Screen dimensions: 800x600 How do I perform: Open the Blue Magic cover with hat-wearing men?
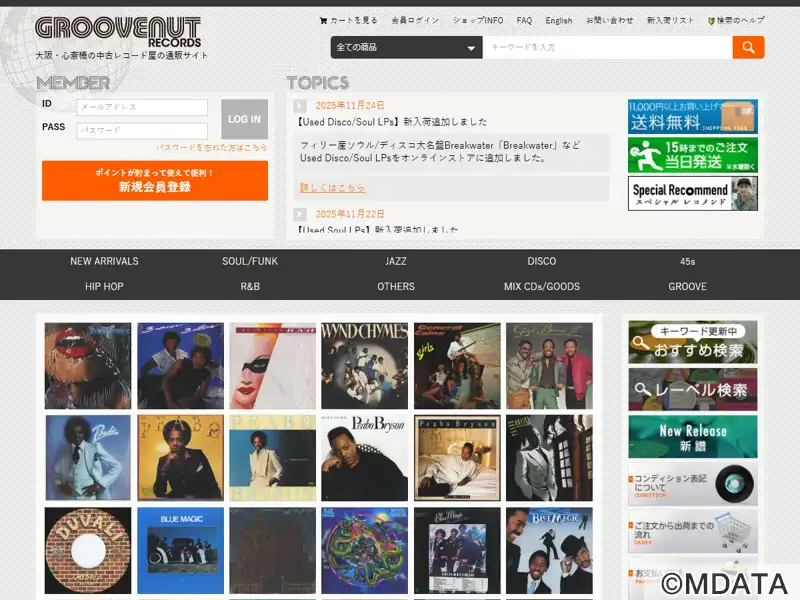click(x=549, y=551)
